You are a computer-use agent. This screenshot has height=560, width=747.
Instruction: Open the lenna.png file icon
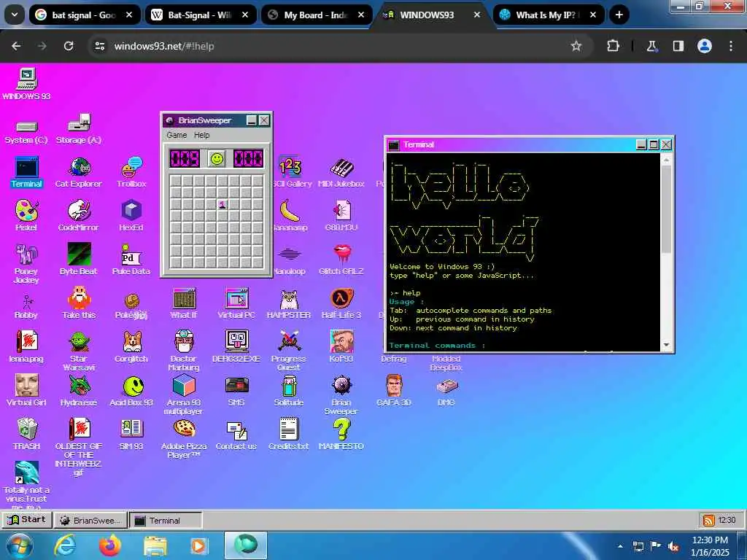click(x=26, y=347)
